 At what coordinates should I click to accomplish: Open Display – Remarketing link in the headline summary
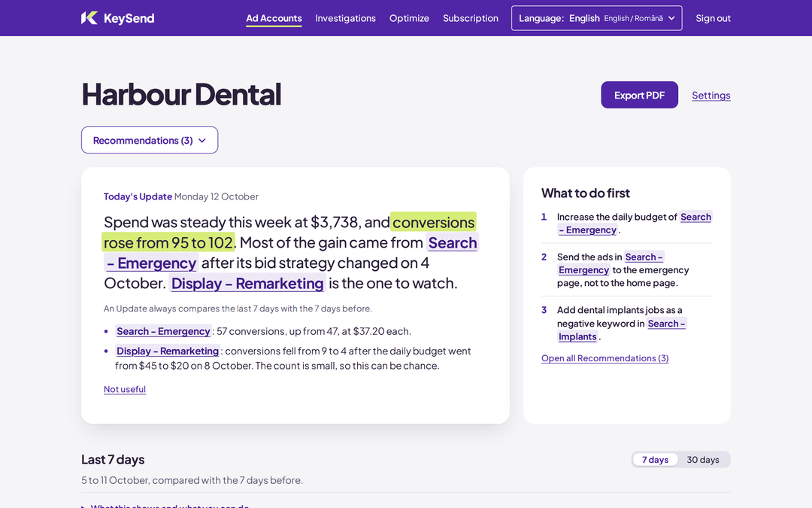coord(247,284)
